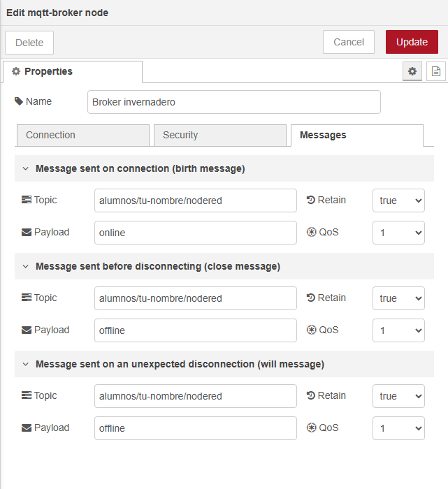This screenshot has width=448, height=489.
Task: Click the Name tag icon
Action: pyautogui.click(x=19, y=101)
